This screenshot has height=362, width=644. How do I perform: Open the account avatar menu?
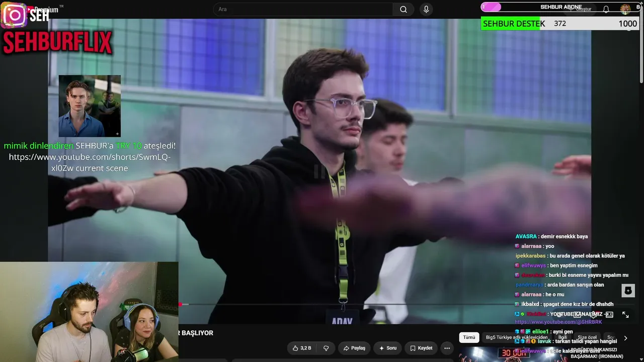coord(625,9)
